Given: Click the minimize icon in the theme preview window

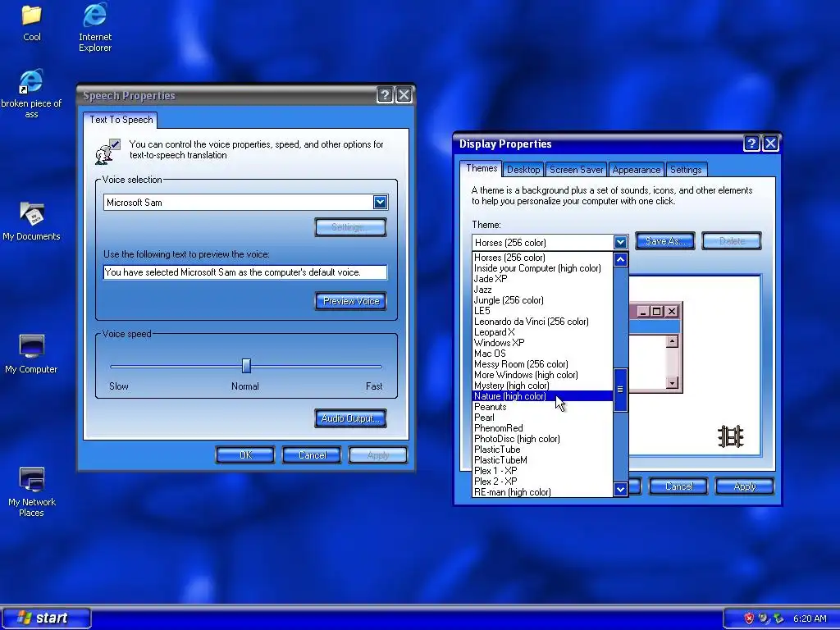Looking at the screenshot, I should click(643, 311).
